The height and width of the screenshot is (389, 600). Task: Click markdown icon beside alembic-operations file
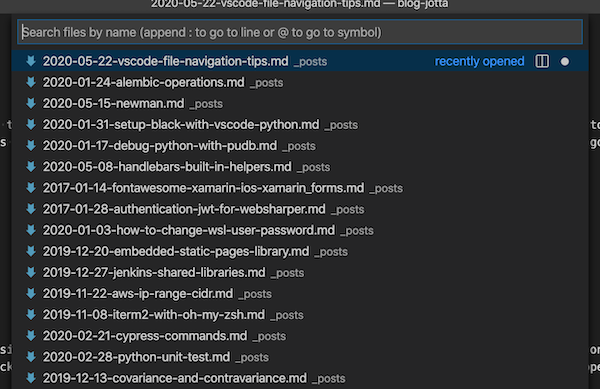[31, 82]
